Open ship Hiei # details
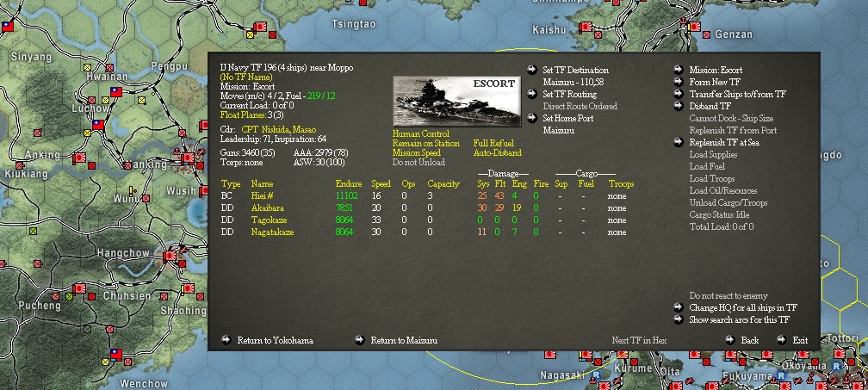This screenshot has width=868, height=390. pyautogui.click(x=263, y=195)
